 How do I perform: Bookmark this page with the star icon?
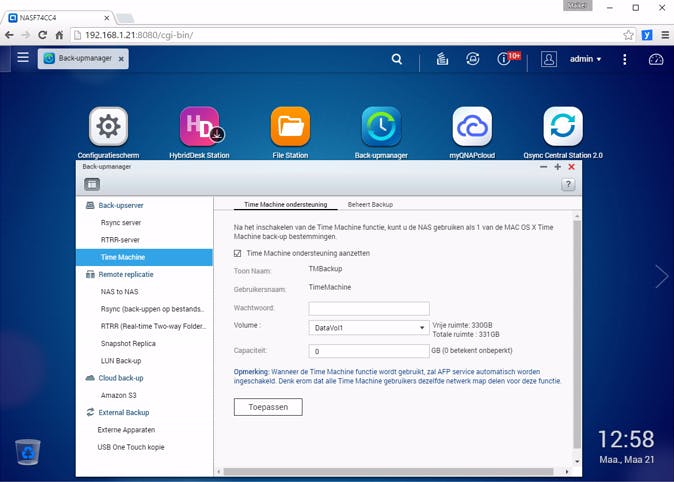(x=628, y=35)
